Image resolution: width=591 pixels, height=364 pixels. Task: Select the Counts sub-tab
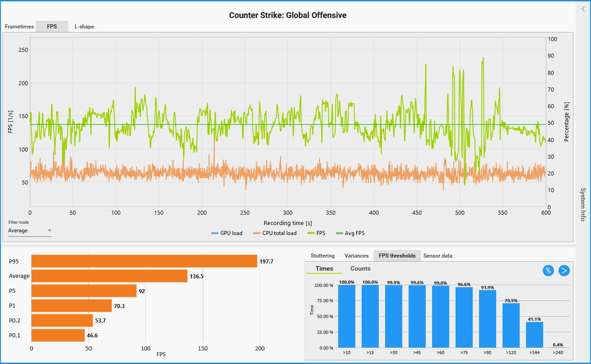click(x=360, y=269)
